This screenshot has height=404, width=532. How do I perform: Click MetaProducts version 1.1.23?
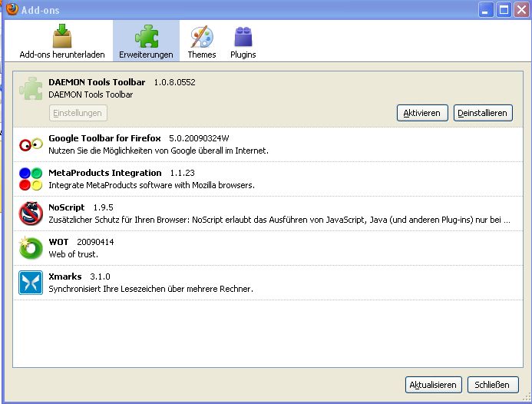click(x=182, y=173)
